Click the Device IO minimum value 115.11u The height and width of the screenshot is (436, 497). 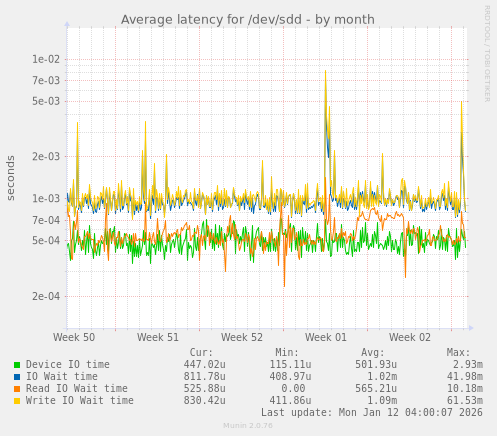click(290, 364)
